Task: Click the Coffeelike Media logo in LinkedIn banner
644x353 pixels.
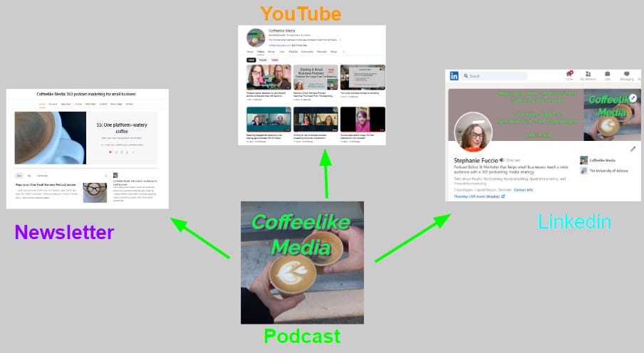Action: 613,115
